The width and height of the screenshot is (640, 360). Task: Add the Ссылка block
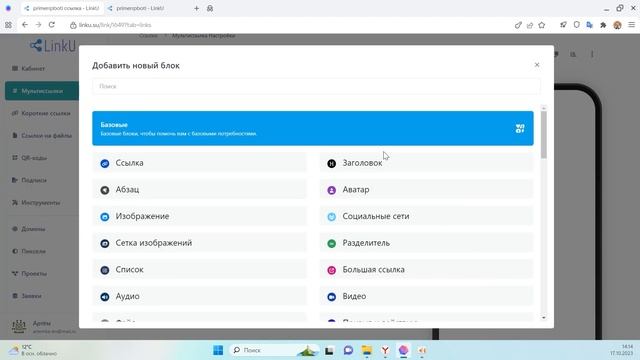click(x=200, y=163)
